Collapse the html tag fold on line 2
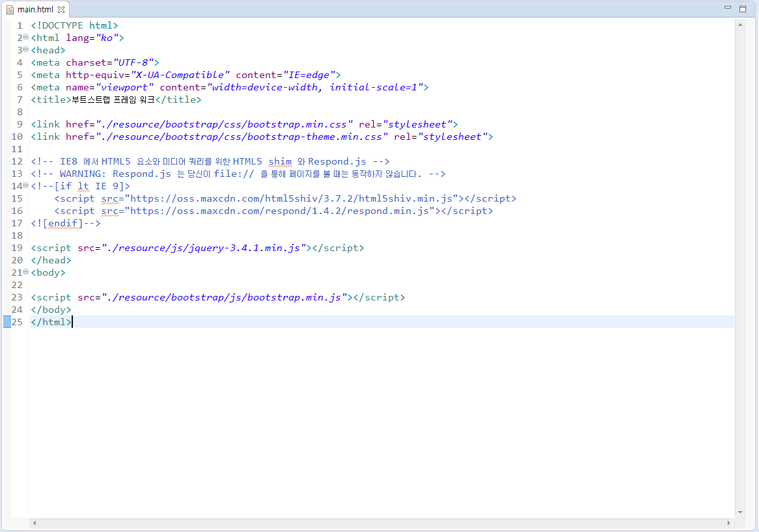The width and height of the screenshot is (759, 532). coord(26,37)
